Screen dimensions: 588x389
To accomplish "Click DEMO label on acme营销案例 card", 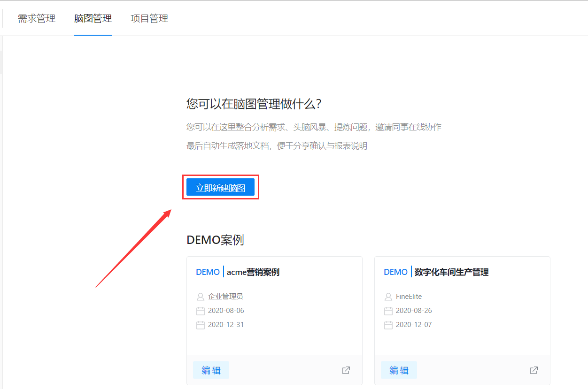I will point(208,272).
